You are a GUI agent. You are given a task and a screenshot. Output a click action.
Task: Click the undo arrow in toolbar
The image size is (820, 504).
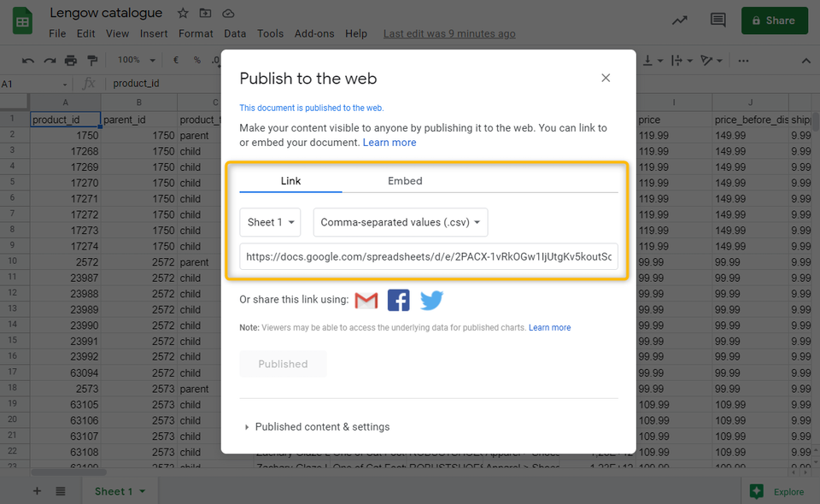(27, 61)
